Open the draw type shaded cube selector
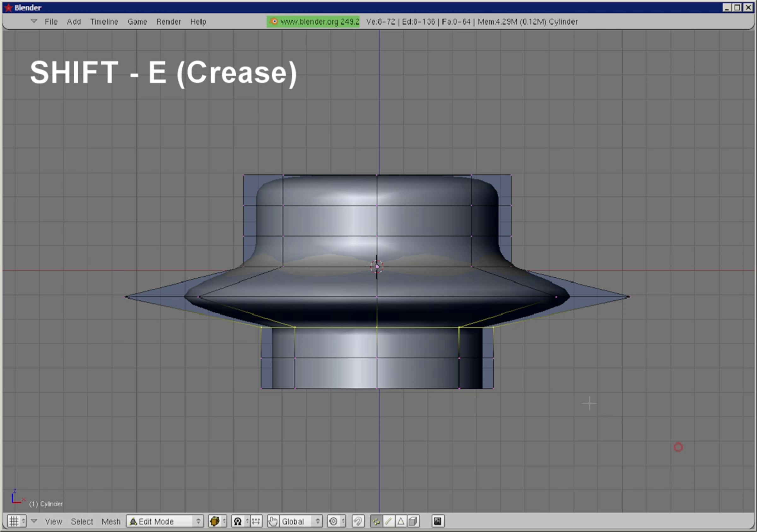This screenshot has width=757, height=532. click(215, 522)
